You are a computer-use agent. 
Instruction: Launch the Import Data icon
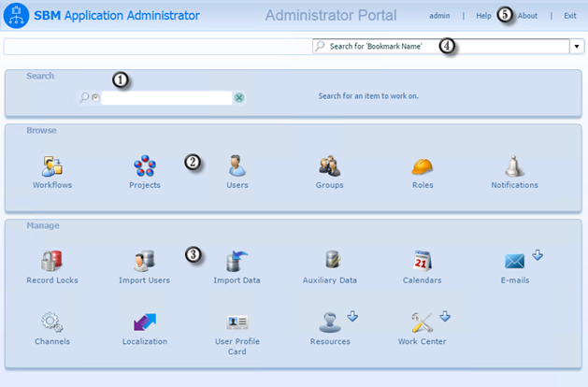[237, 261]
